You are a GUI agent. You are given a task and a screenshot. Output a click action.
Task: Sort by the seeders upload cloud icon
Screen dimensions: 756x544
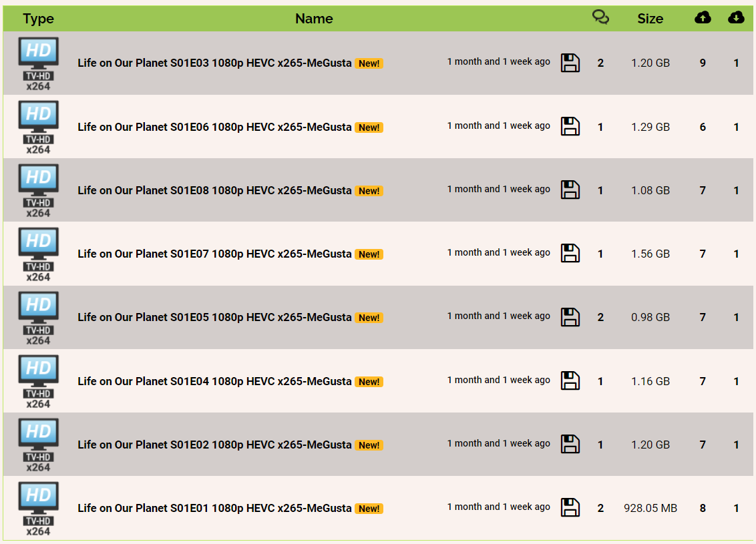point(703,18)
